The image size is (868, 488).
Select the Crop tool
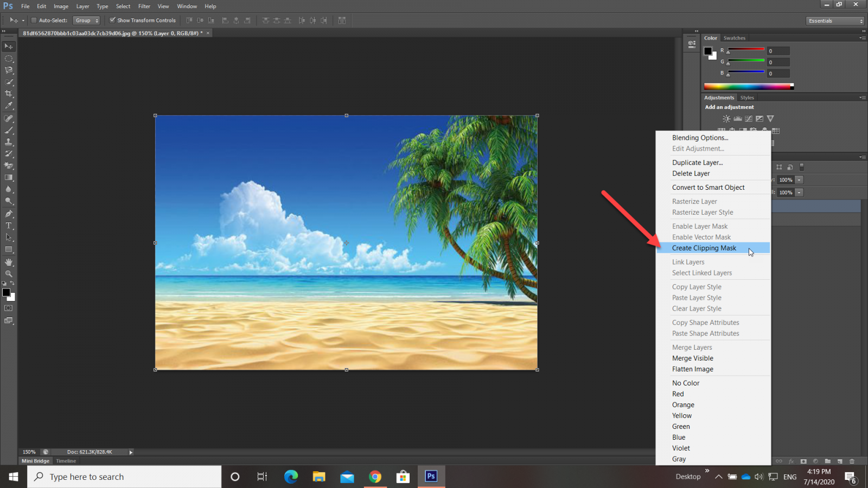(x=9, y=94)
